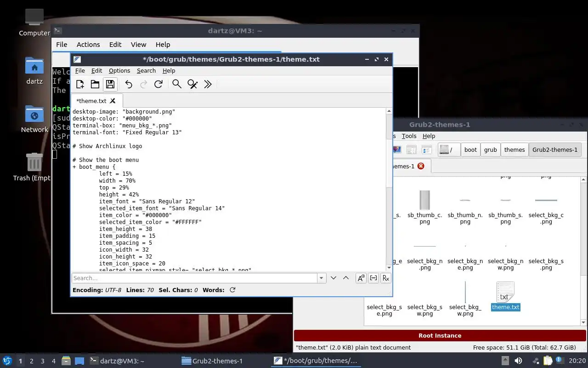588x368 pixels.
Task: Go to the boot path segment
Action: pyautogui.click(x=470, y=149)
